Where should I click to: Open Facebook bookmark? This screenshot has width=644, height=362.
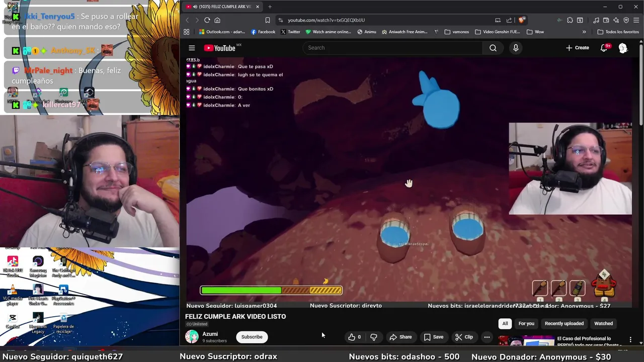263,32
